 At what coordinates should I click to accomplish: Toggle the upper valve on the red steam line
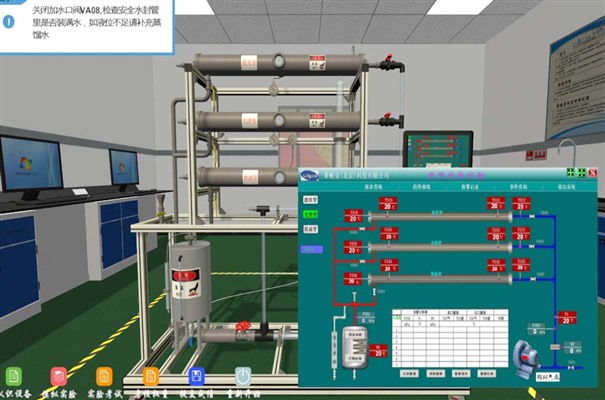click(362, 229)
